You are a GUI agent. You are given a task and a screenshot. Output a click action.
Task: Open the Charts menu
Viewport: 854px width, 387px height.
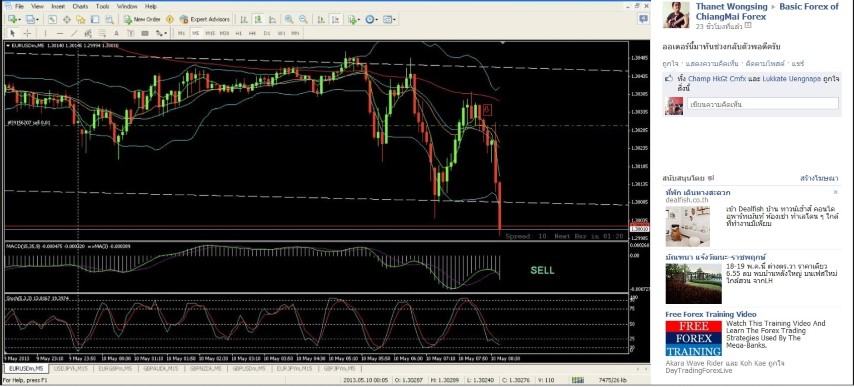(80, 7)
